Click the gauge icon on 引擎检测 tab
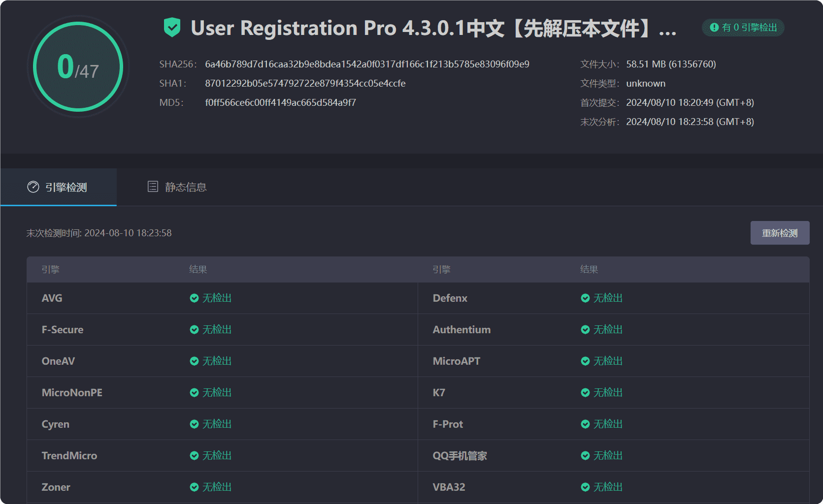The image size is (823, 504). point(33,187)
